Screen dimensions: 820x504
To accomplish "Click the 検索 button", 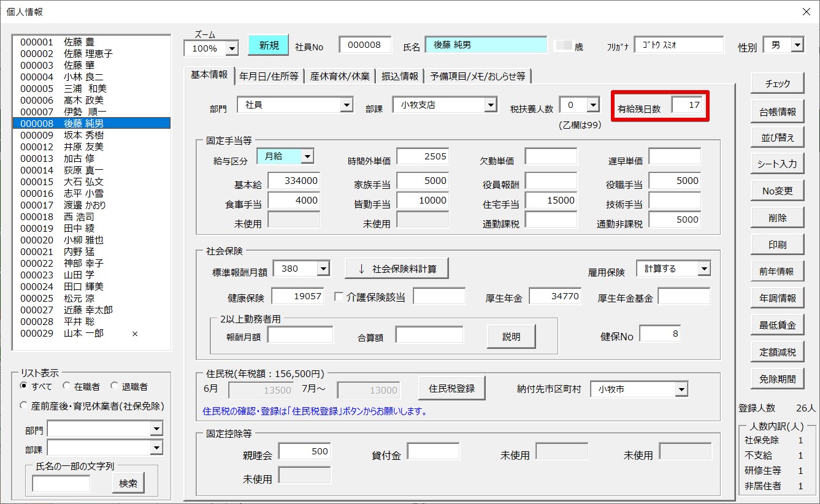I will (x=128, y=483).
